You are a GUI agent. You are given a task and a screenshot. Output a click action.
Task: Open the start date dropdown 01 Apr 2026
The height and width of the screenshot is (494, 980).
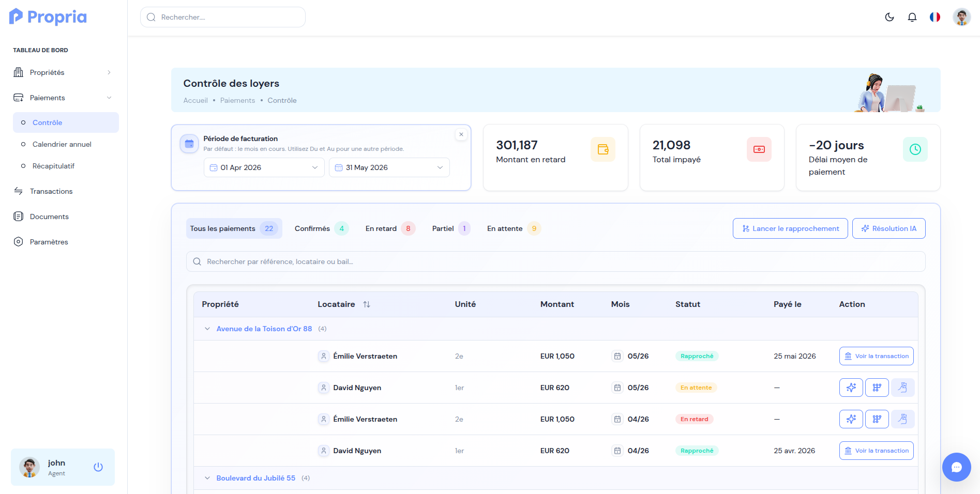264,167
